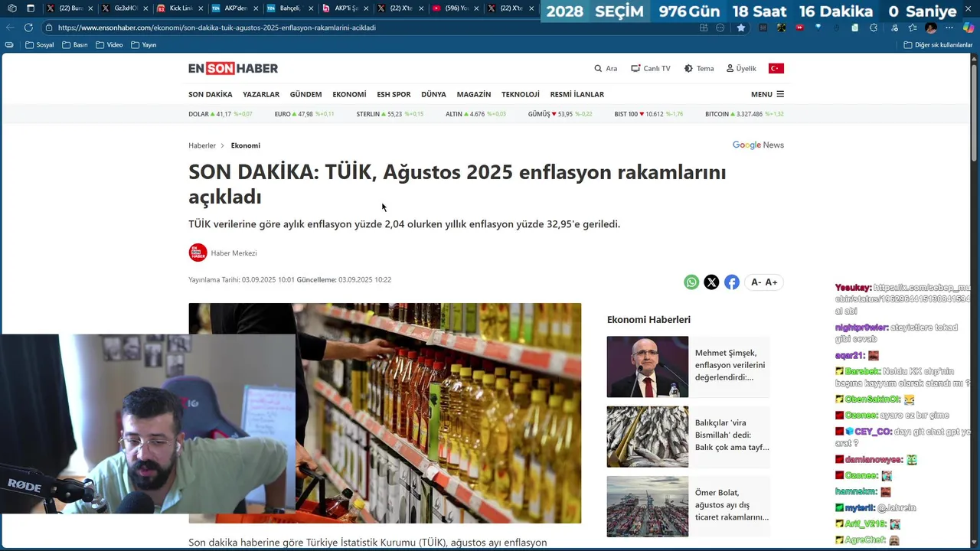Click the favorites star in the address bar
Viewport: 980px width, 551px height.
[x=741, y=28]
